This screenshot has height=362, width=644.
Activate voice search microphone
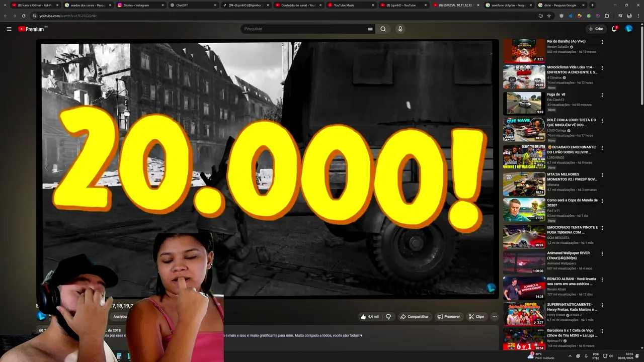click(x=400, y=29)
